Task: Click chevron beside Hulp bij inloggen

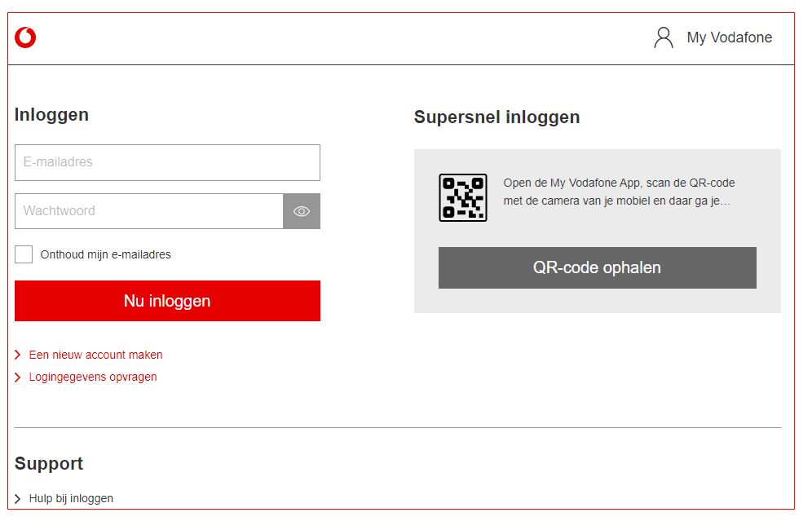Action: 18,499
